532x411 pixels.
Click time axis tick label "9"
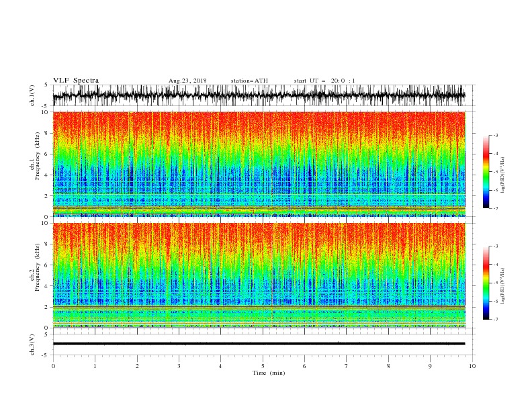(x=430, y=366)
